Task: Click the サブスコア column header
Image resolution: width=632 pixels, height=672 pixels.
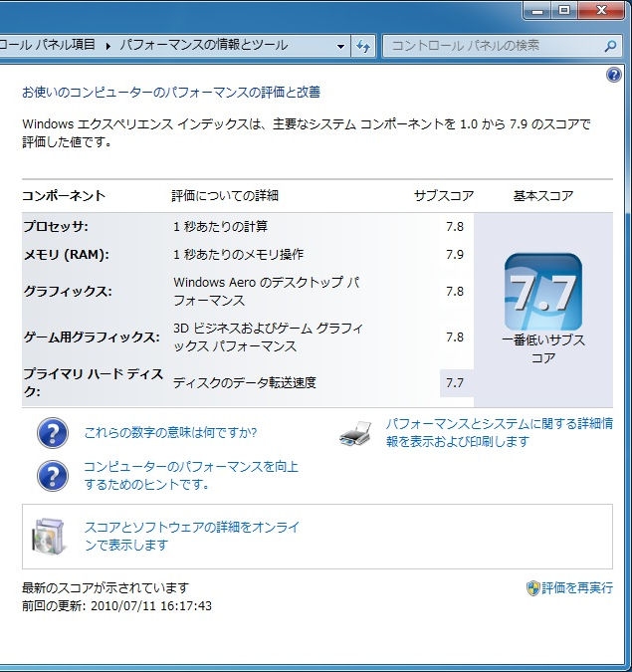Action: 444,196
